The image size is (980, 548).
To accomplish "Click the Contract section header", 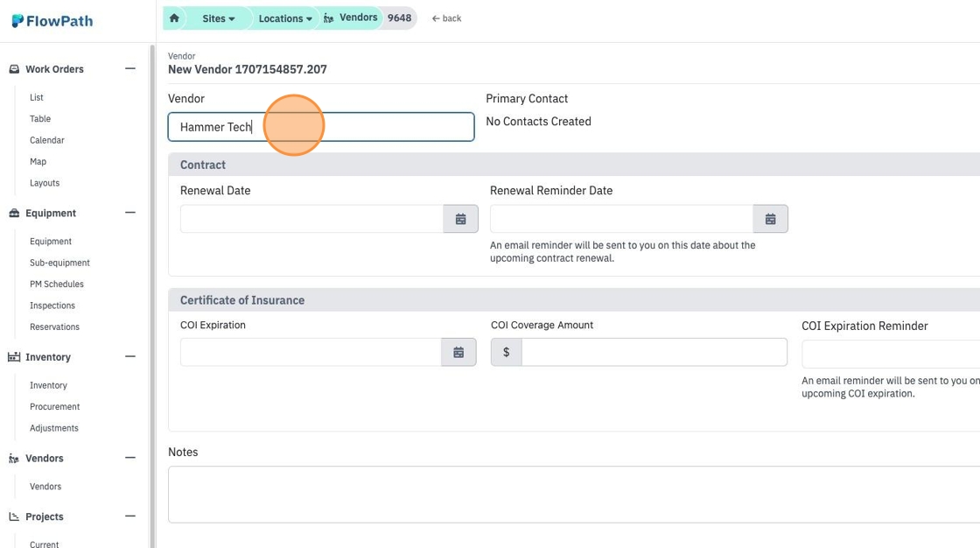I will (574, 165).
